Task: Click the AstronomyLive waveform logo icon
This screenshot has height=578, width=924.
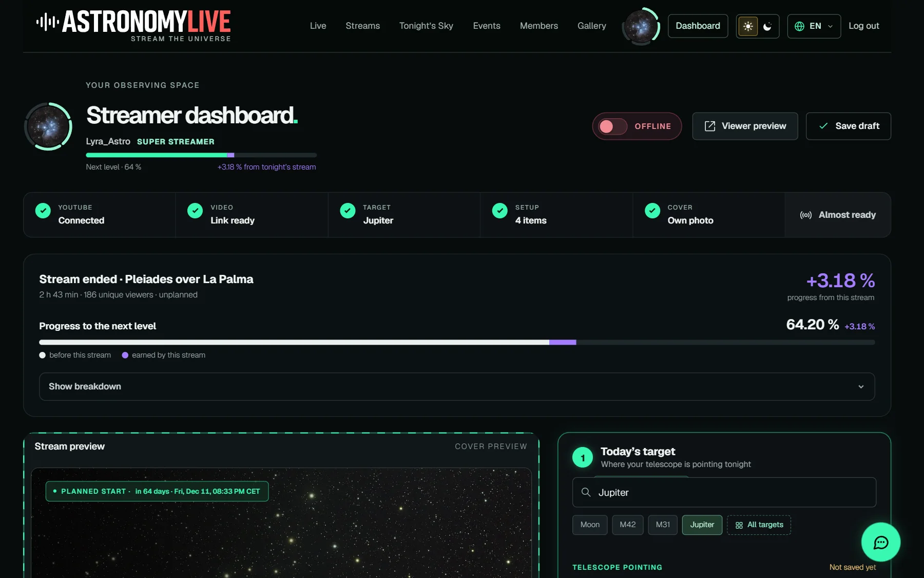Action: [47, 22]
